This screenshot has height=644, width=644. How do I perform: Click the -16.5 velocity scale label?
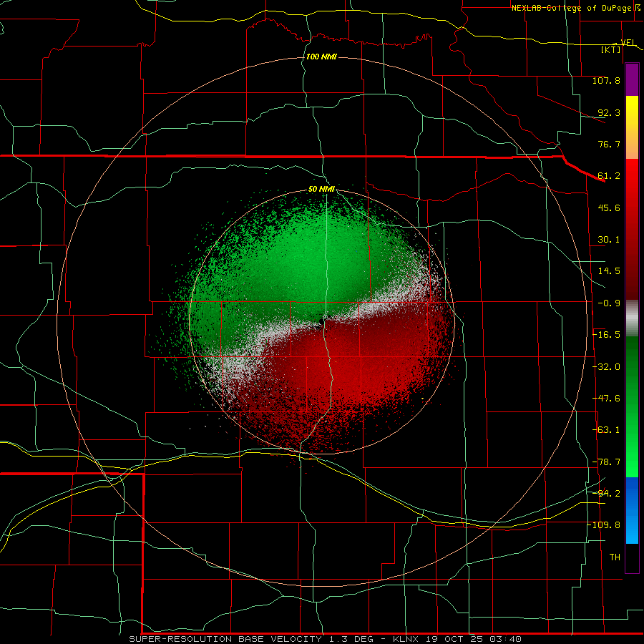coord(606,335)
